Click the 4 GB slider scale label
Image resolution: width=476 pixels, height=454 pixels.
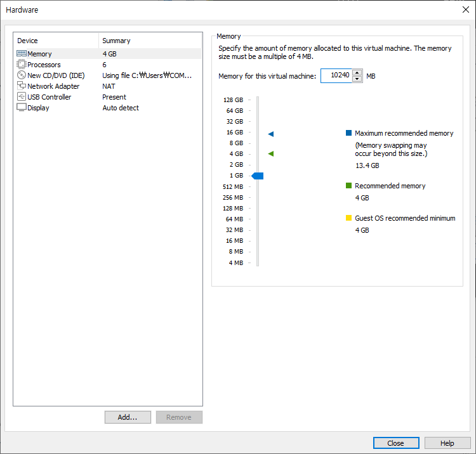tap(237, 153)
